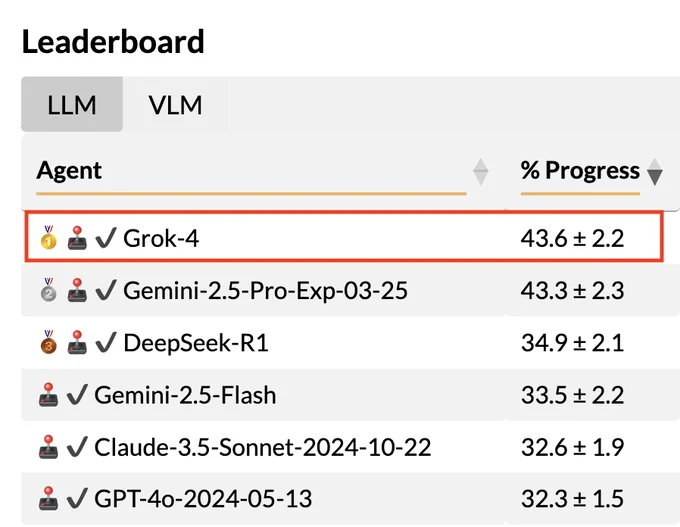Click the joystick icon in the GPT-4o-2024-05-13 row
This screenshot has width=680, height=527.
48,498
